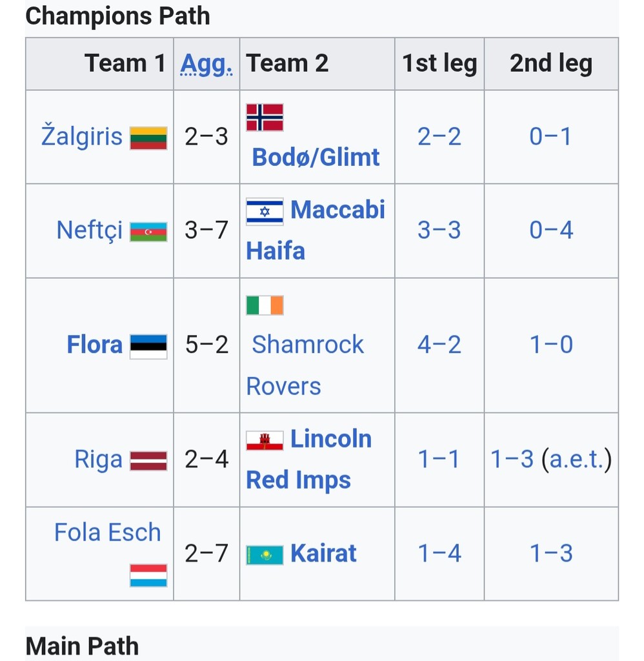Click the Lithuania flag beside Žalgiris
Viewport: 644px width, 661px height.
[148, 138]
